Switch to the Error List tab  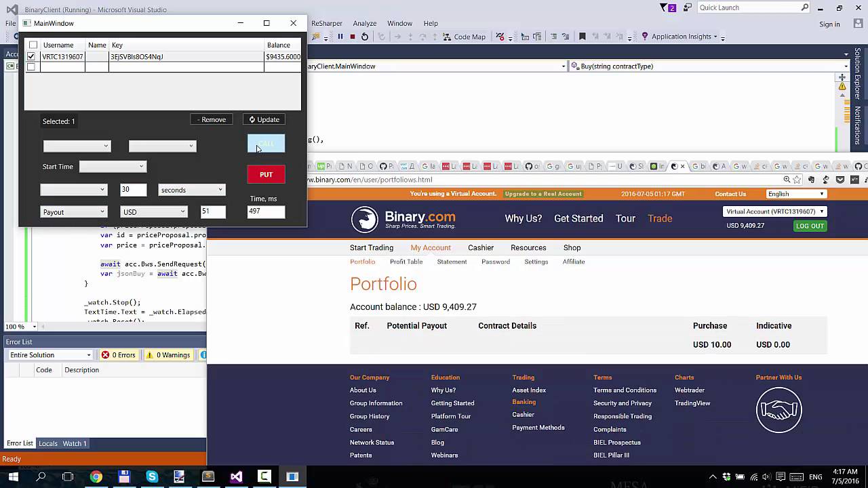click(x=20, y=443)
